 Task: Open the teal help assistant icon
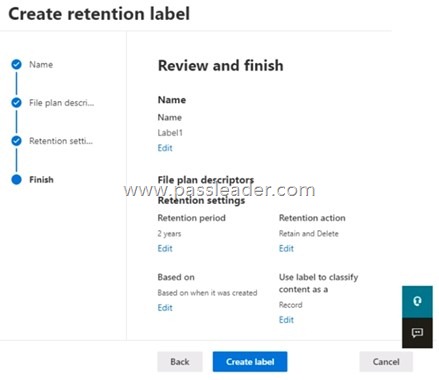pyautogui.click(x=417, y=301)
